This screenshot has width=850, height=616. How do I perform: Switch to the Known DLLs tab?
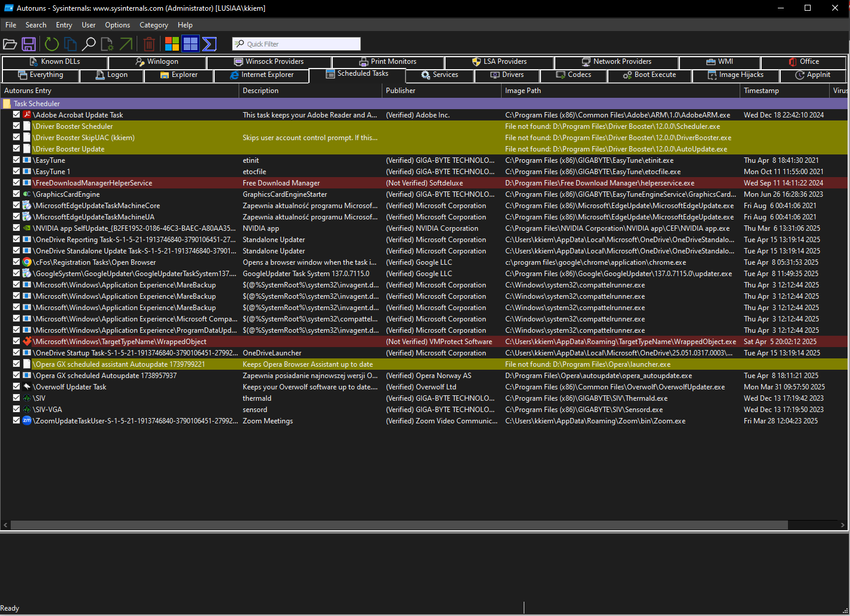tap(54, 61)
